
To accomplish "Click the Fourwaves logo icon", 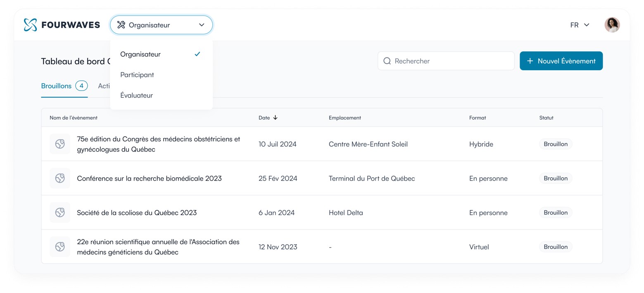I will point(30,25).
